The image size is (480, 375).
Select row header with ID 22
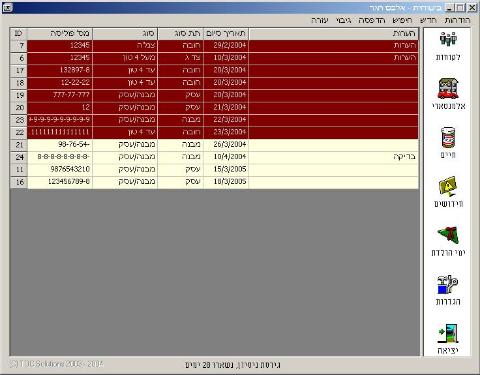(x=19, y=132)
